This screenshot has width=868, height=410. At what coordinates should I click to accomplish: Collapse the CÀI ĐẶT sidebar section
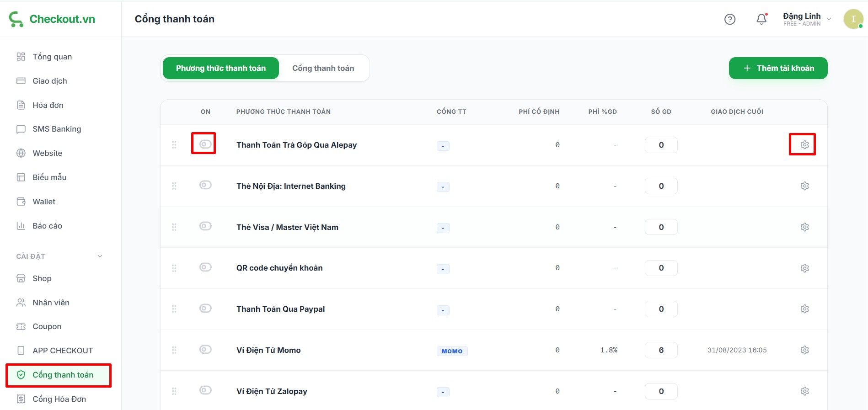tap(100, 256)
